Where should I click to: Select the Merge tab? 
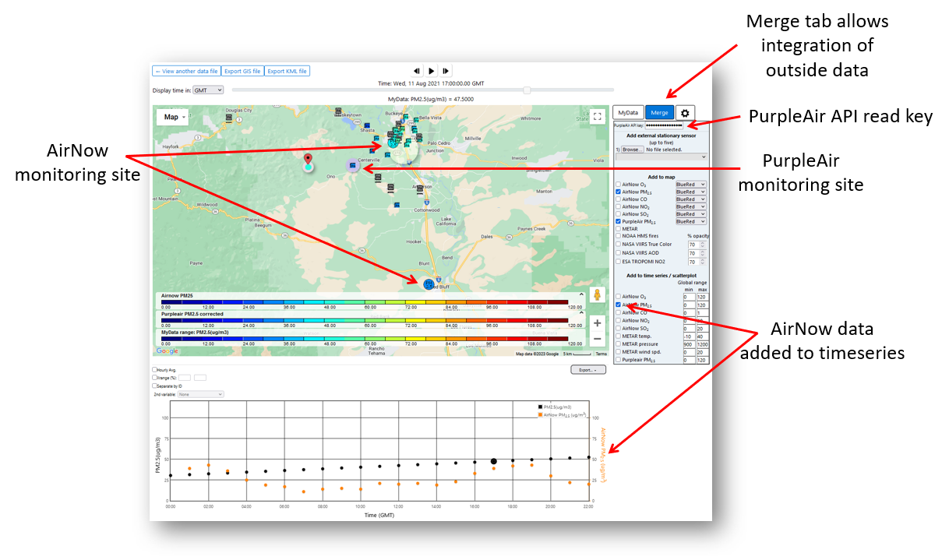659,113
